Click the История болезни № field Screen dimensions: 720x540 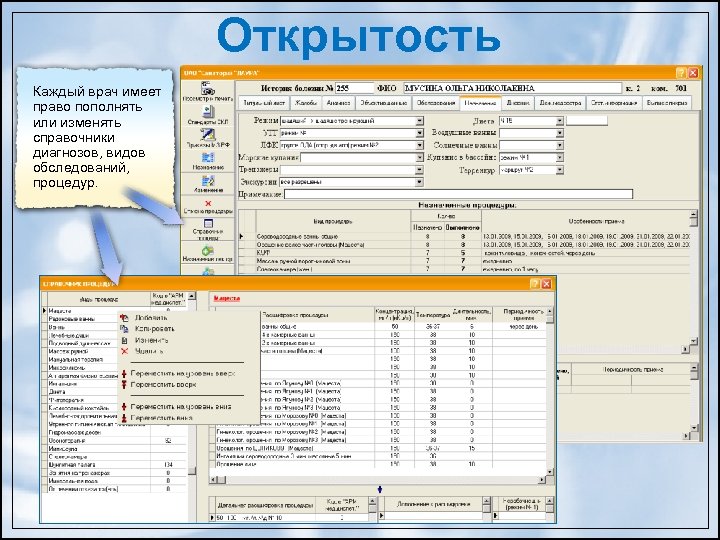354,88
